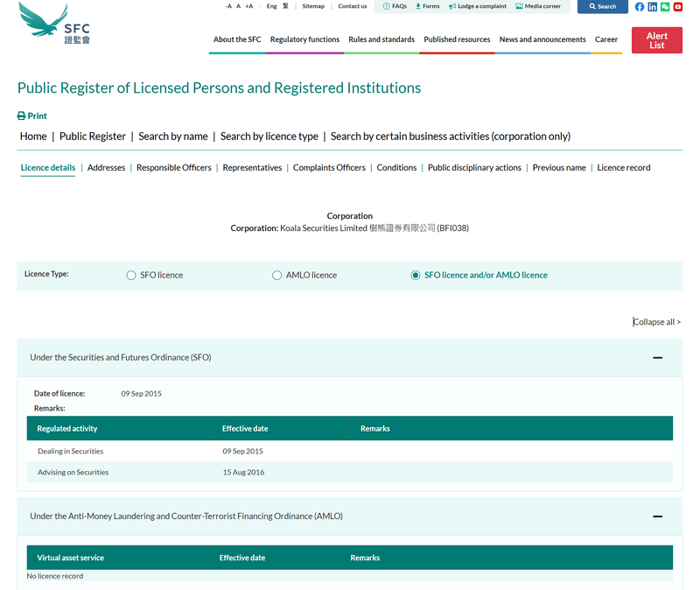This screenshot has width=700, height=590.
Task: Click the 15 Aug 2016 effective date
Action: (x=243, y=472)
